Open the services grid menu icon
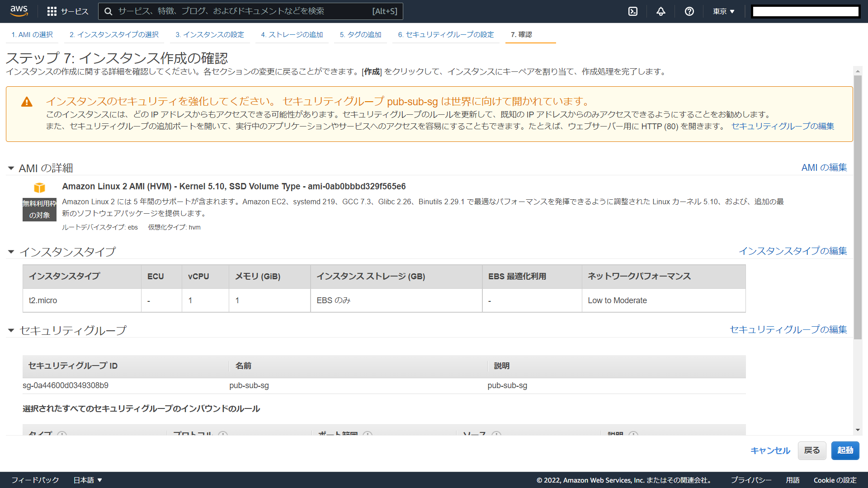The height and width of the screenshot is (488, 868). [52, 11]
